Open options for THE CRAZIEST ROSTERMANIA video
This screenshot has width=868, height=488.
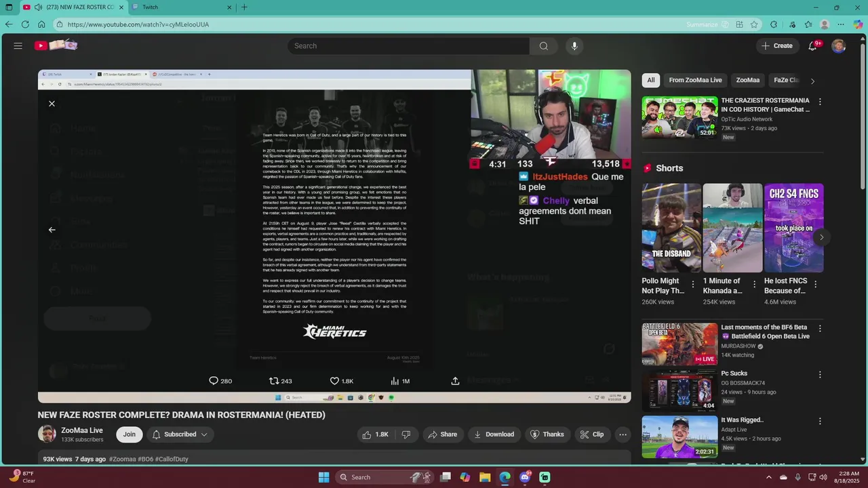pyautogui.click(x=820, y=102)
